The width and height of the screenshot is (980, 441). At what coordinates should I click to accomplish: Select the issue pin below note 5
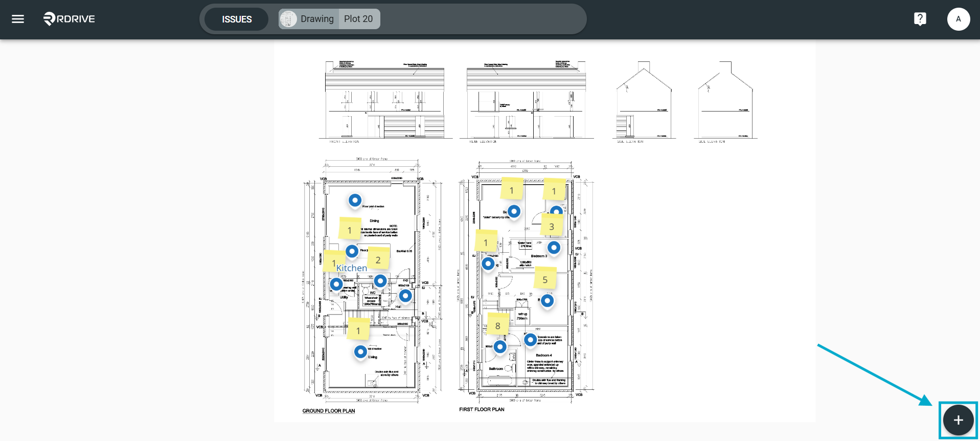(547, 300)
